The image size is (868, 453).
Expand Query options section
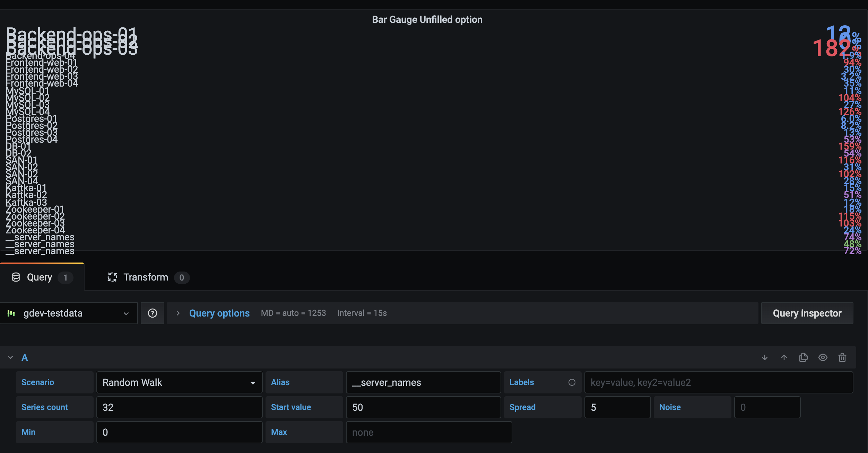pyautogui.click(x=178, y=313)
